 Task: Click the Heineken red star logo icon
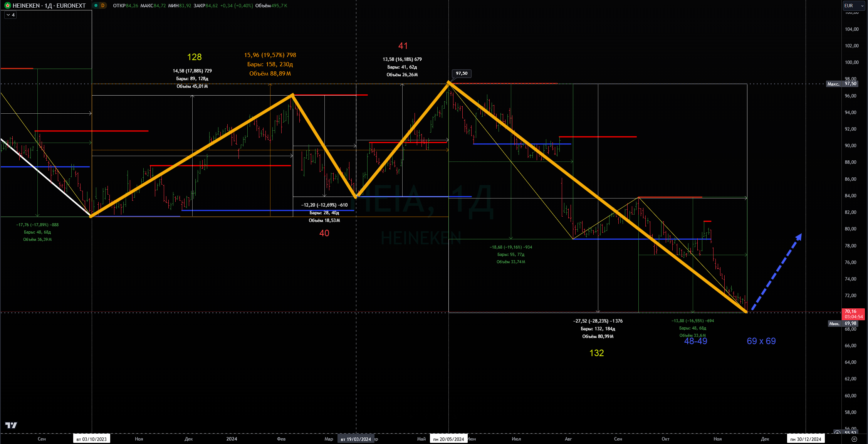point(7,5)
